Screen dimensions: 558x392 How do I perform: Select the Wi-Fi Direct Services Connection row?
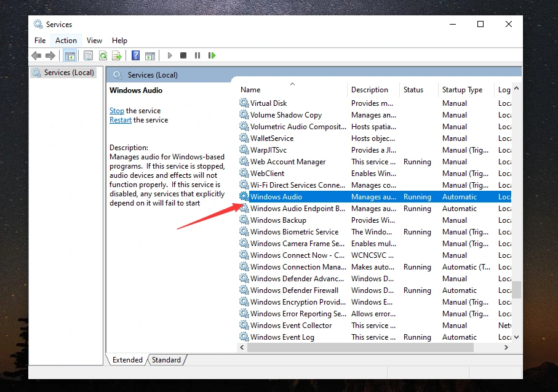pyautogui.click(x=375, y=185)
